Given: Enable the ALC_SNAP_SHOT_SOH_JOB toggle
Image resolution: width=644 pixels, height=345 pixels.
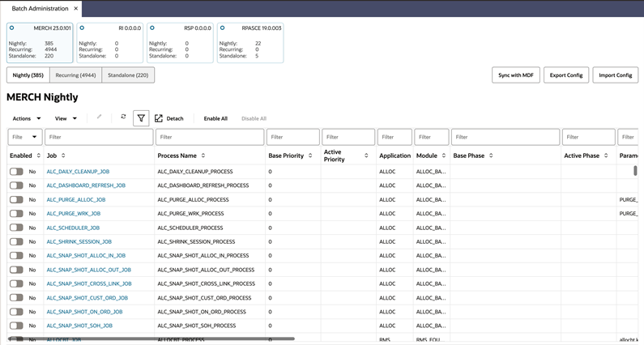Looking at the screenshot, I should pyautogui.click(x=16, y=326).
